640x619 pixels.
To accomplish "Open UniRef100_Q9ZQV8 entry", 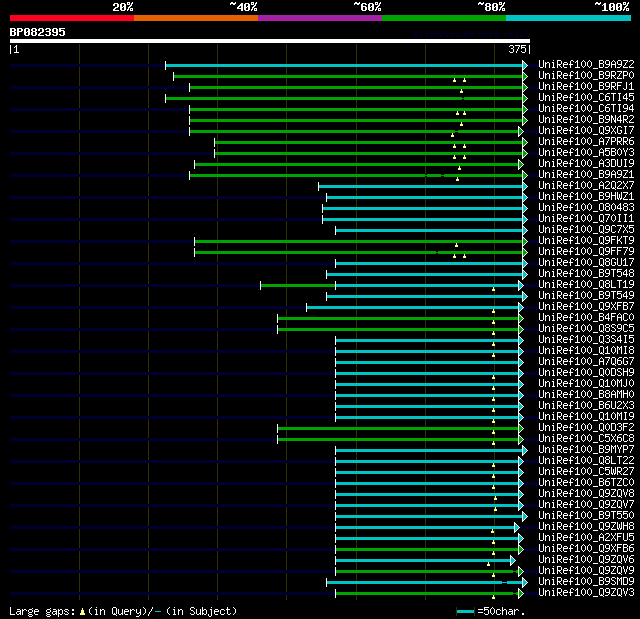I will click(x=586, y=494).
